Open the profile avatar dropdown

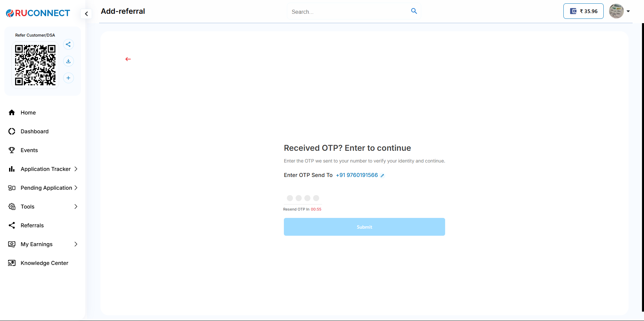pos(619,11)
